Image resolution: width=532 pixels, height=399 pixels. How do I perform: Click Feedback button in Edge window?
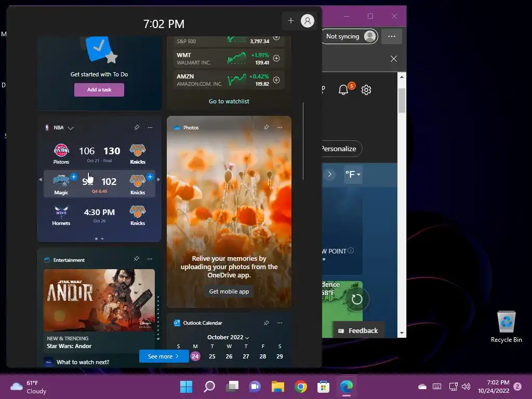[358, 330]
